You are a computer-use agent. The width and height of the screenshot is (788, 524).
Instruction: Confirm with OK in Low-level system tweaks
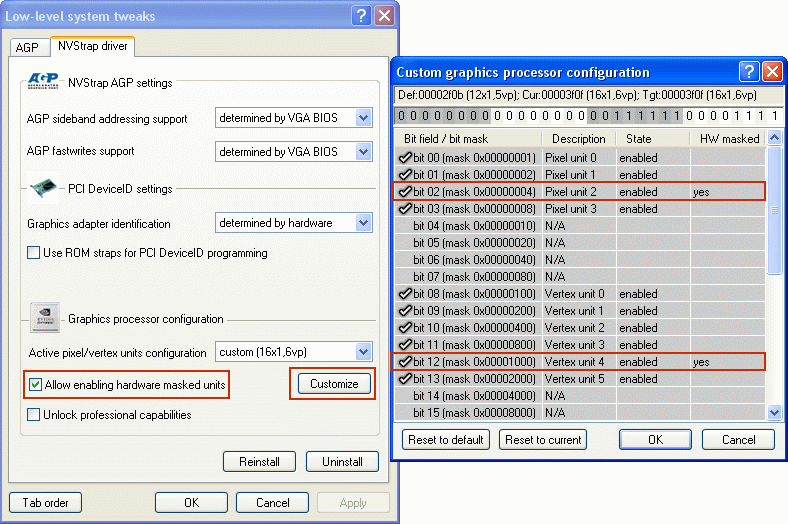(x=191, y=502)
